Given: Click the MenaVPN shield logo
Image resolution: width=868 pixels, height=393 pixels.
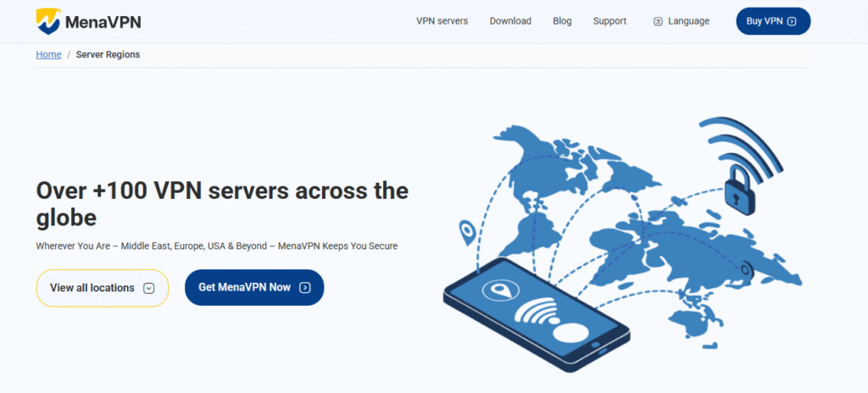Looking at the screenshot, I should (x=47, y=21).
